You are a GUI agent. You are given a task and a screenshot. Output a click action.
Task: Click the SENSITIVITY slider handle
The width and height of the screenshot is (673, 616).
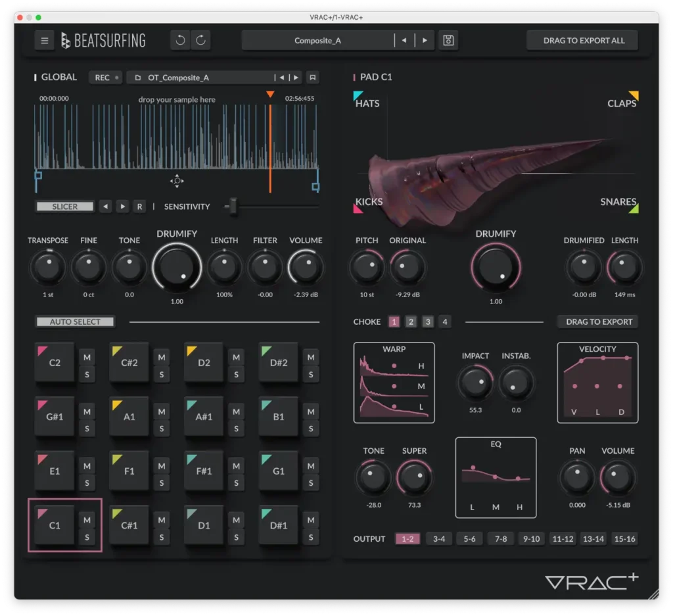pos(233,206)
